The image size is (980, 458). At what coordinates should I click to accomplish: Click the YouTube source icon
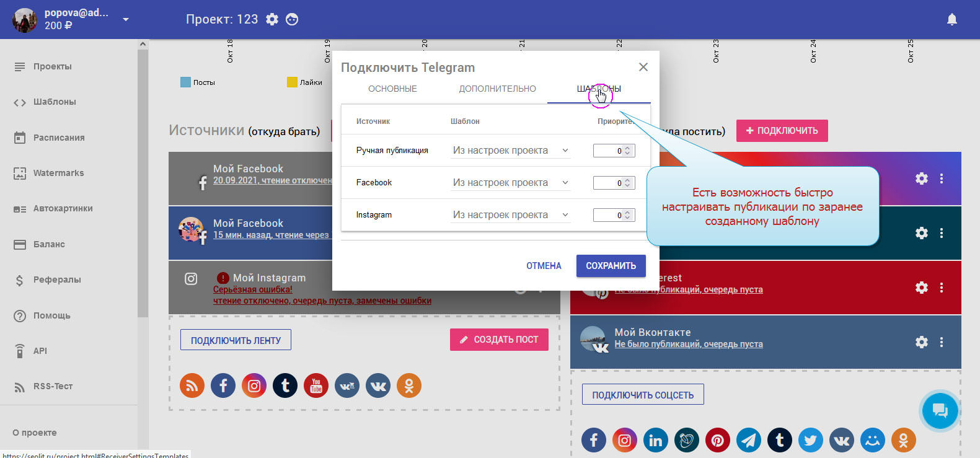pyautogui.click(x=316, y=385)
